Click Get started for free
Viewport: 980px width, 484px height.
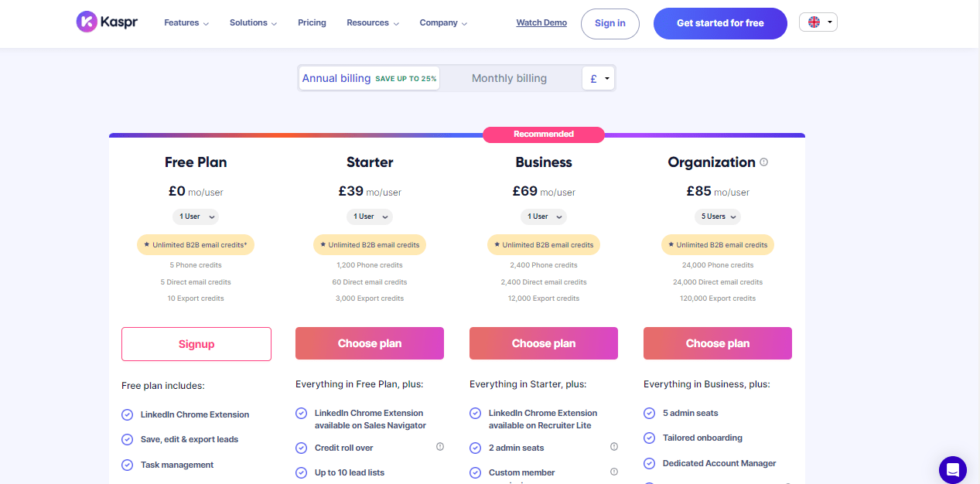[x=719, y=23]
